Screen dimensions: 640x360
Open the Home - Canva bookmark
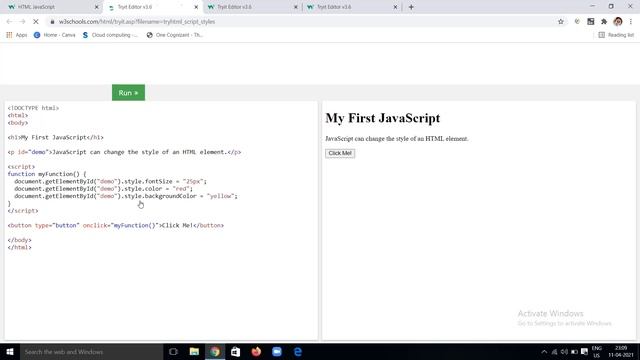pos(55,35)
